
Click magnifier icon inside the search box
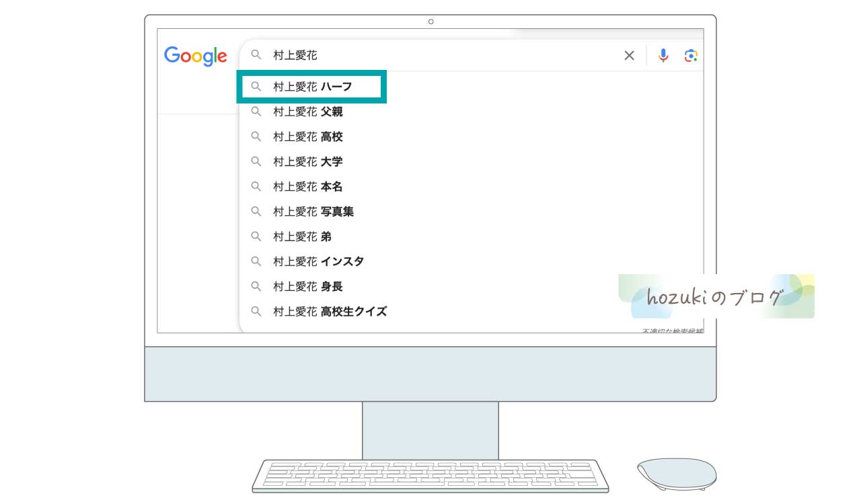tap(256, 55)
